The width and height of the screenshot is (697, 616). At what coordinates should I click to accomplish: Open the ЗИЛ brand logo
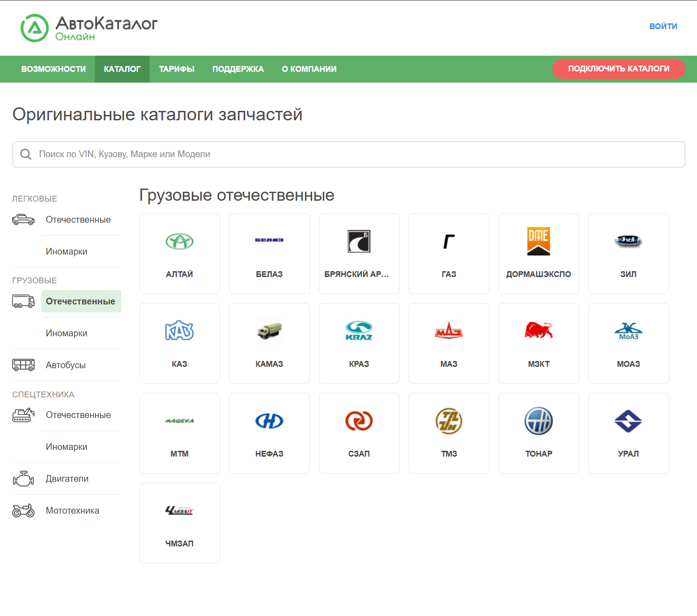pyautogui.click(x=628, y=241)
